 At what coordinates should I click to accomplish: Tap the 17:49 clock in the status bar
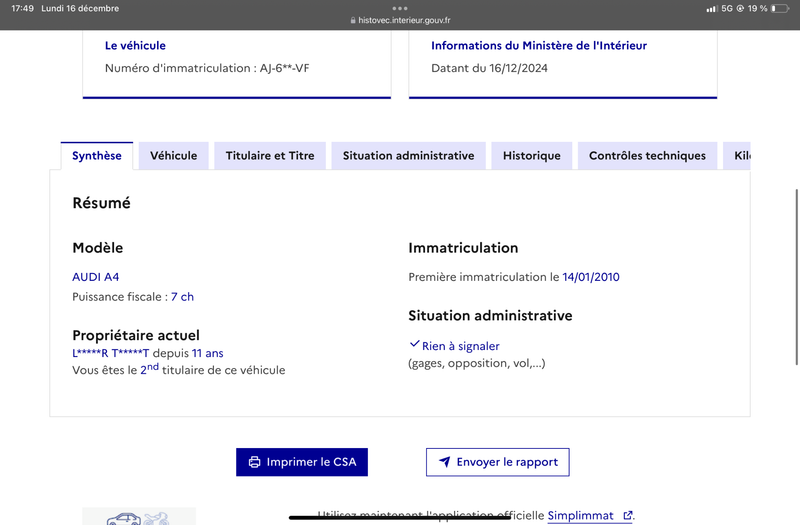click(22, 9)
